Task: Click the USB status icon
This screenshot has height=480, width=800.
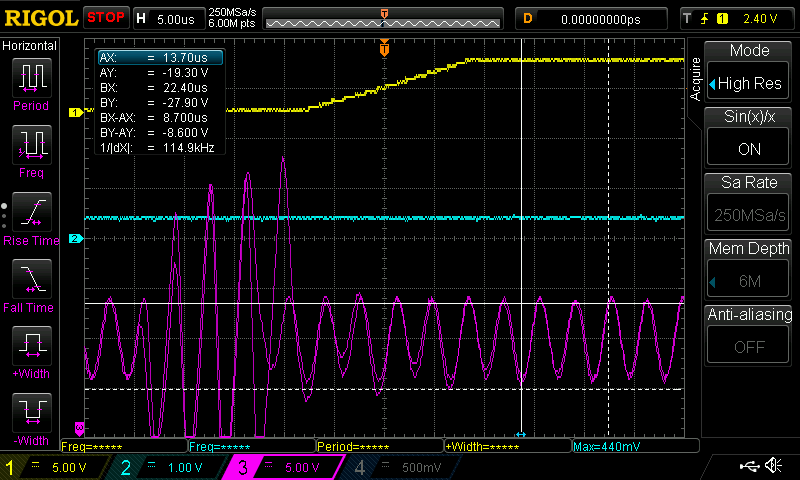Action: tap(746, 466)
